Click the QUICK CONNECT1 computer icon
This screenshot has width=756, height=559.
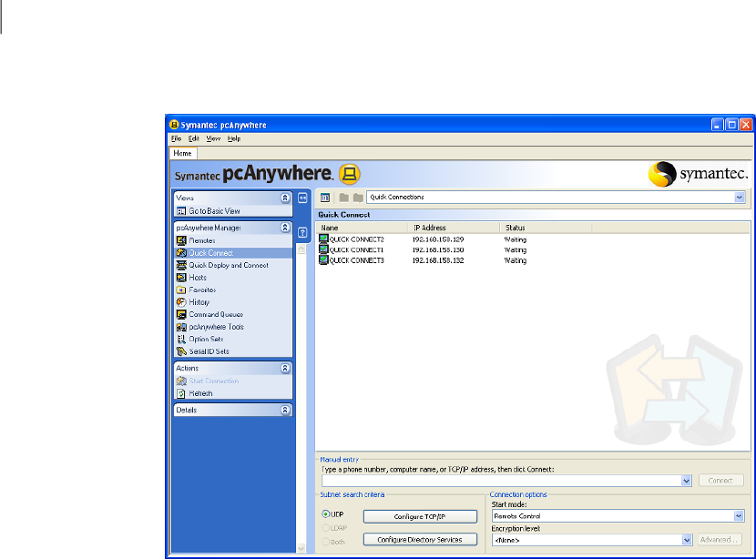[323, 249]
